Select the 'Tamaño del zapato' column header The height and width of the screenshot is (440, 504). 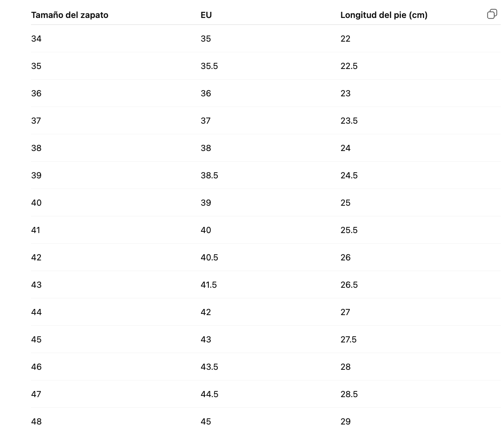coord(70,15)
